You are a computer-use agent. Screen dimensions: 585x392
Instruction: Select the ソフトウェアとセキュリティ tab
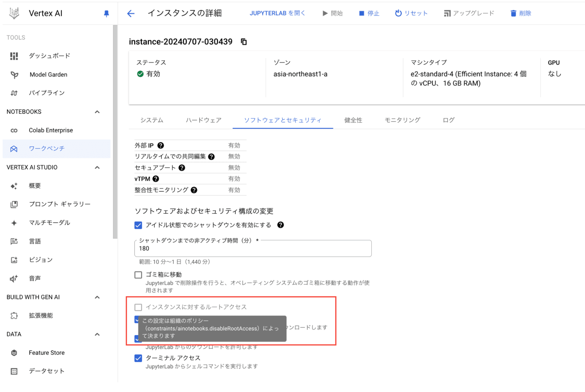[283, 120]
